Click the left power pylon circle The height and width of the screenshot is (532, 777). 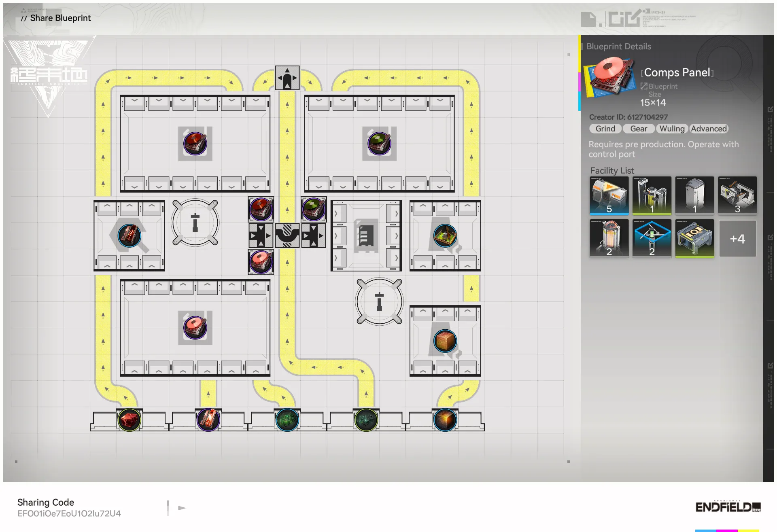pyautogui.click(x=195, y=222)
